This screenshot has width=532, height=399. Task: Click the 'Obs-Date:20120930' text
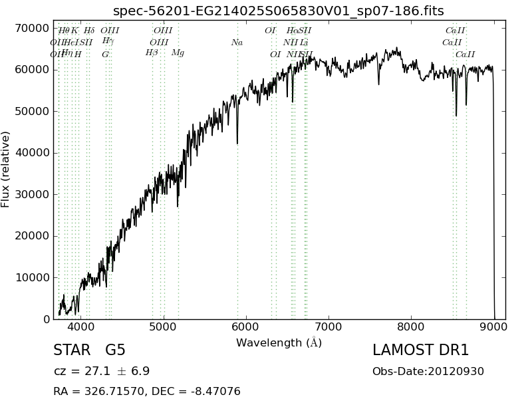428,372
